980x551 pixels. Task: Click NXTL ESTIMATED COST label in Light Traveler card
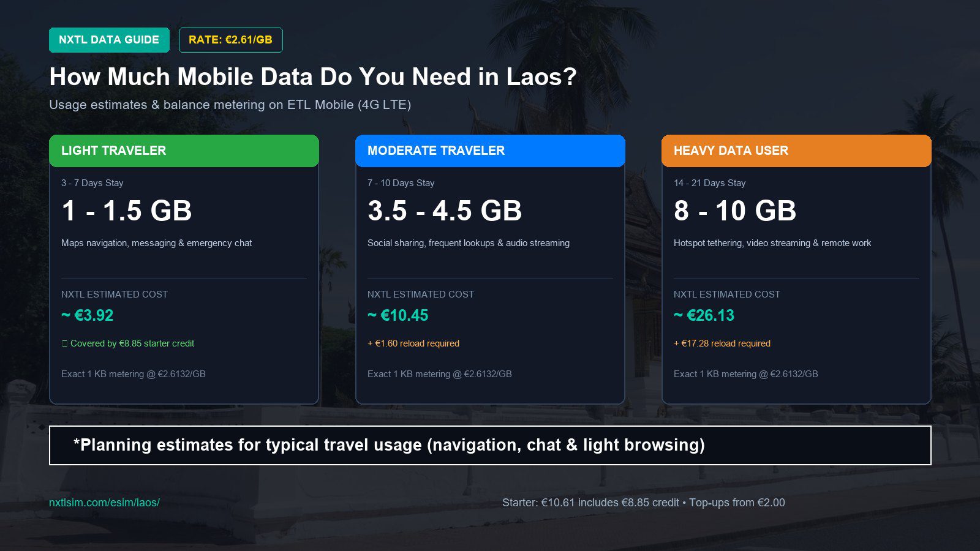point(115,294)
